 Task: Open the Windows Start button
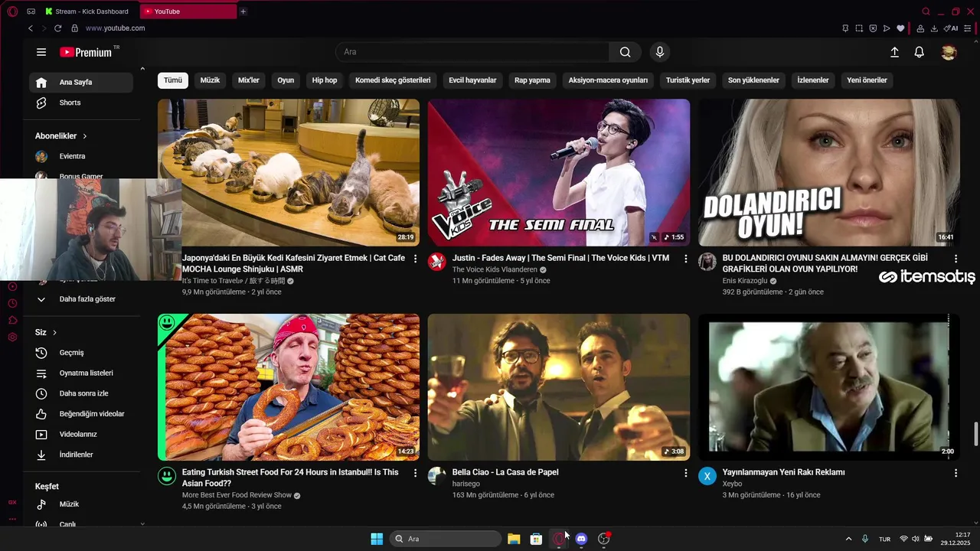click(x=377, y=539)
